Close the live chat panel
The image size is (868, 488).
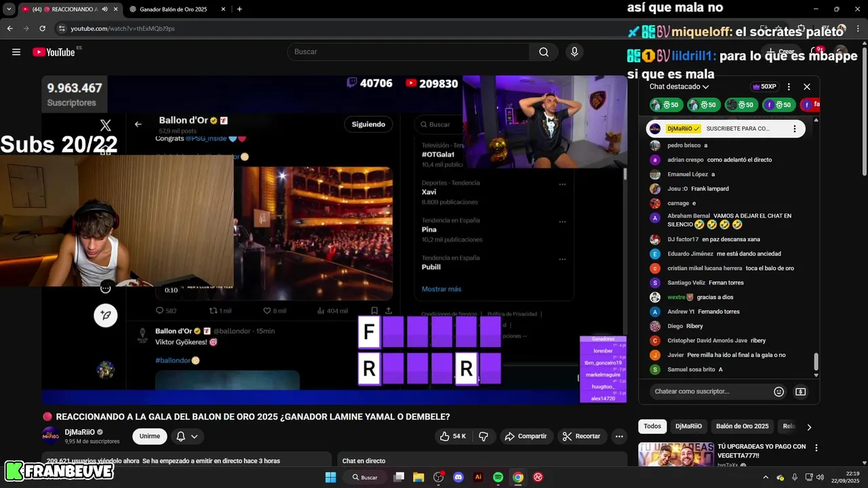tap(807, 87)
